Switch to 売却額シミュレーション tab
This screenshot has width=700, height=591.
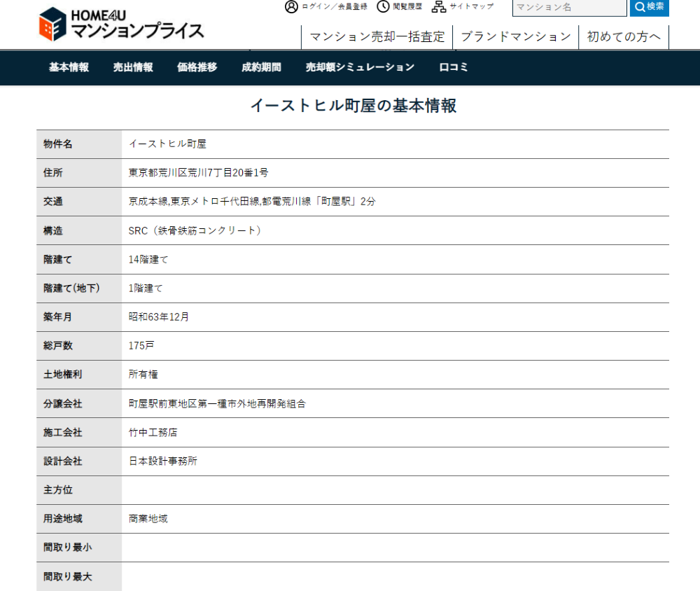360,67
